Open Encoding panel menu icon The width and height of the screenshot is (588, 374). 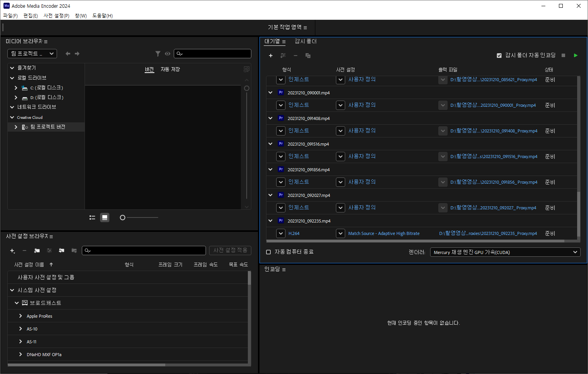coord(284,270)
